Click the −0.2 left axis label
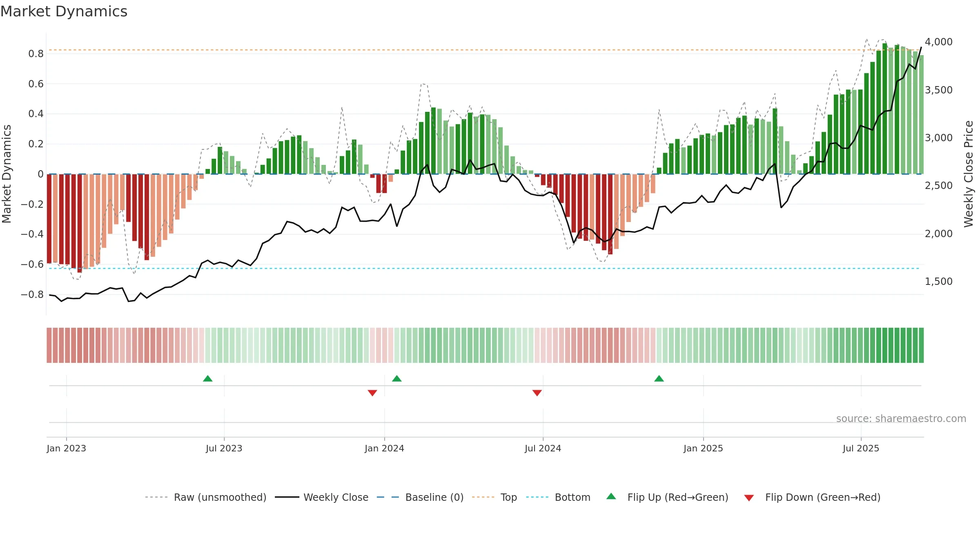 [32, 204]
